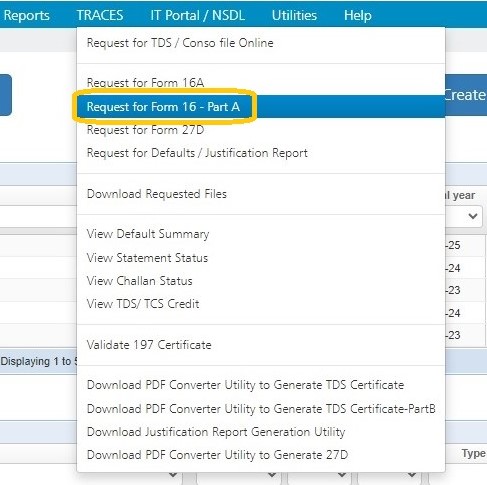Screen dimensions: 487x485
Task: Open the Help menu
Action: [358, 15]
